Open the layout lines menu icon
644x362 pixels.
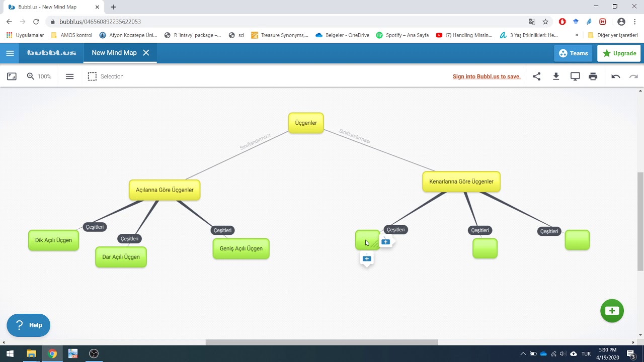click(70, 76)
